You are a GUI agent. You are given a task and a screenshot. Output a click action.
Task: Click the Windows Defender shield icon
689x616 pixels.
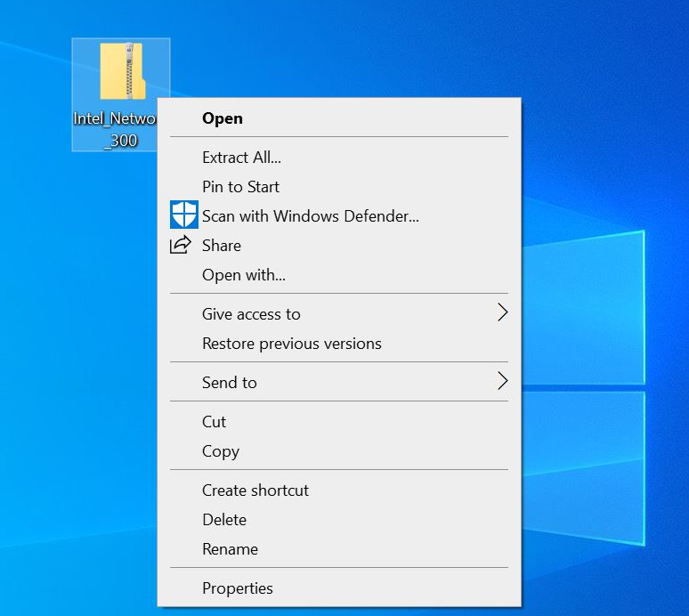pos(183,215)
